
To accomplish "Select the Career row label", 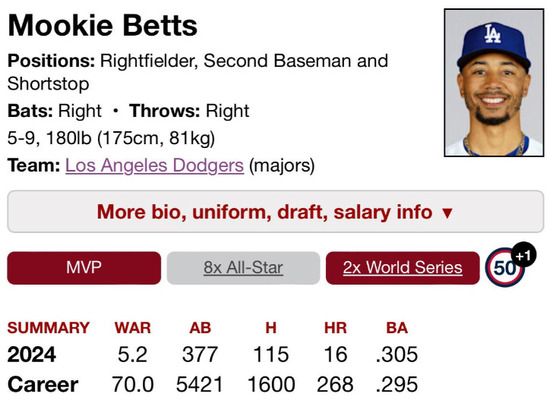I will coord(43,384).
